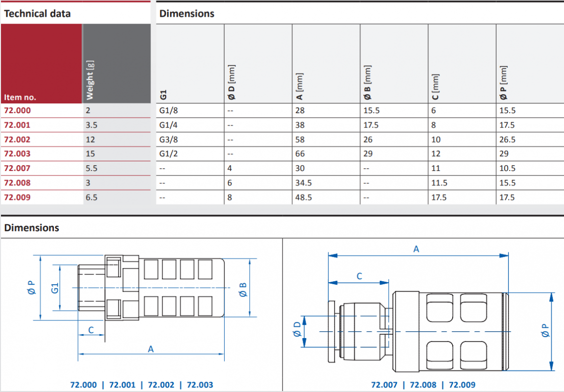Screen dimensions: 564x392
Task: Click the 'Ø D [mm]' column header
Action: [231, 82]
